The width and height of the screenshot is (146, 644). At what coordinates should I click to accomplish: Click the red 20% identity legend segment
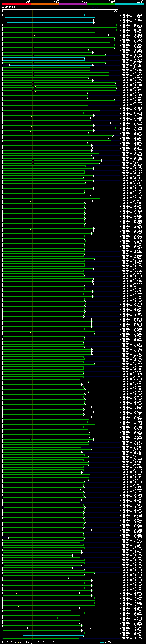pyautogui.click(x=16, y=4)
